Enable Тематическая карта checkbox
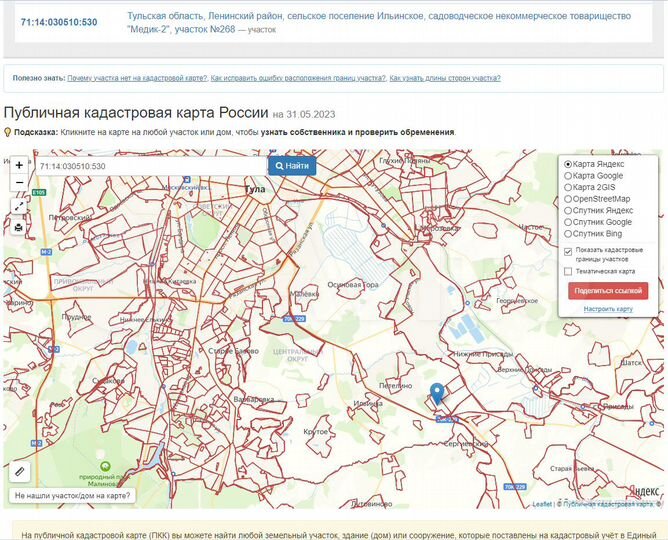This screenshot has height=540, width=668. [x=568, y=271]
